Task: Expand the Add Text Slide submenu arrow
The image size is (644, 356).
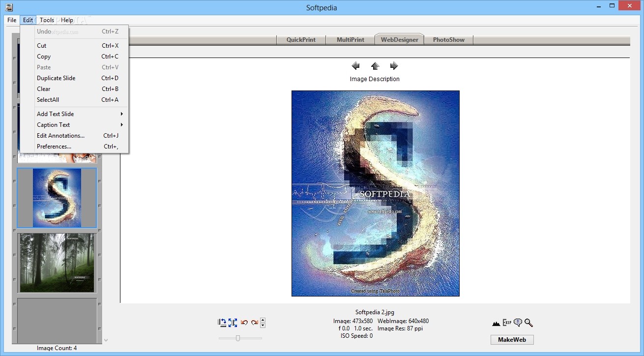Action: point(122,114)
